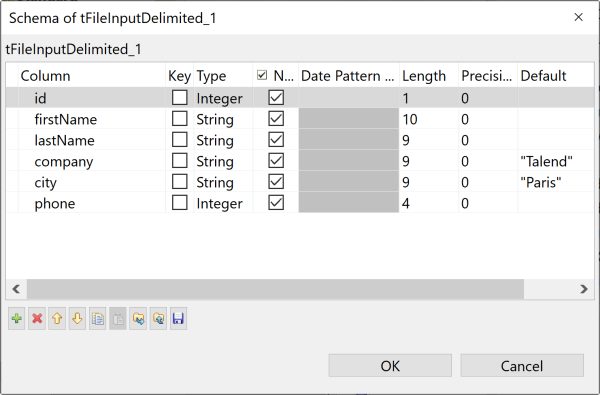Save schema as generic schema floppy icon

point(178,318)
